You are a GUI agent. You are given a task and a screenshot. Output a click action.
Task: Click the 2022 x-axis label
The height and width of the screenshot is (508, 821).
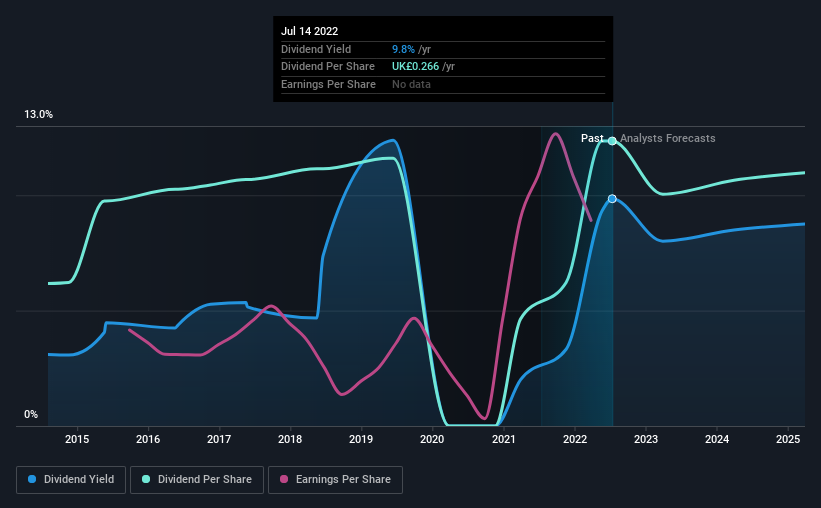(x=575, y=439)
